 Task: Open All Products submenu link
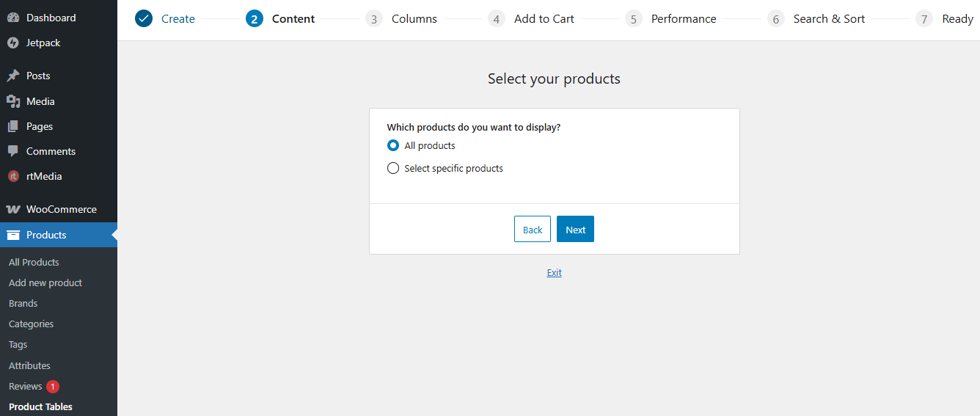tap(34, 262)
